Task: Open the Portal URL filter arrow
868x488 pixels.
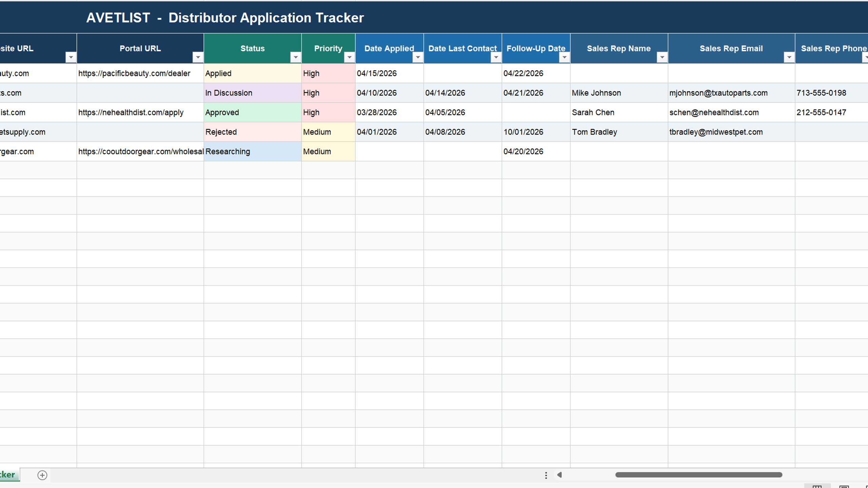Action: [x=198, y=57]
